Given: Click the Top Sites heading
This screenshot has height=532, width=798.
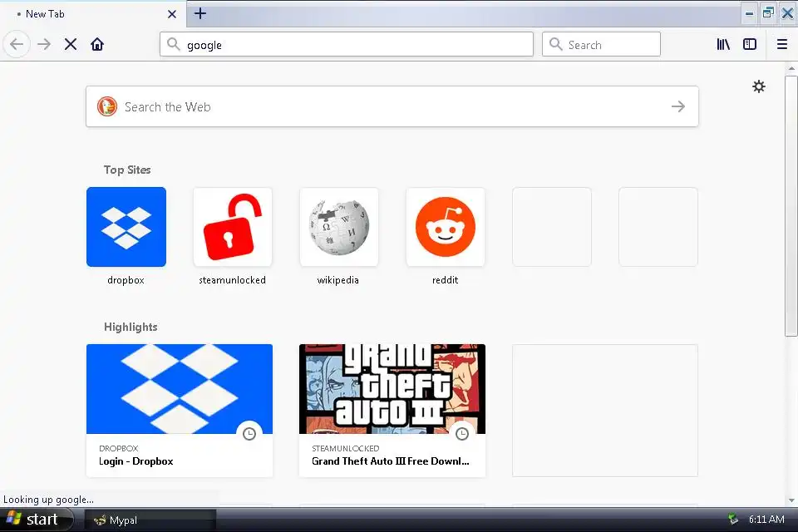Looking at the screenshot, I should coord(127,170).
